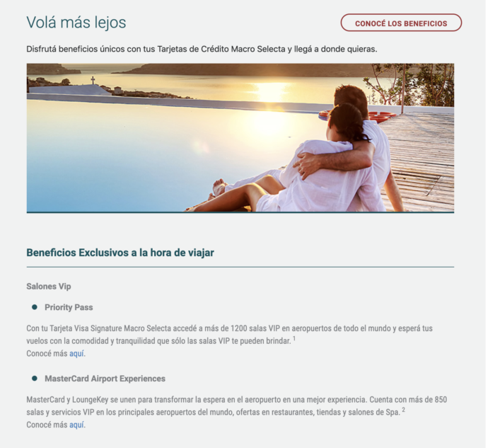
Task: Click the bullet dot beside Priority Pass
Action: [35, 307]
